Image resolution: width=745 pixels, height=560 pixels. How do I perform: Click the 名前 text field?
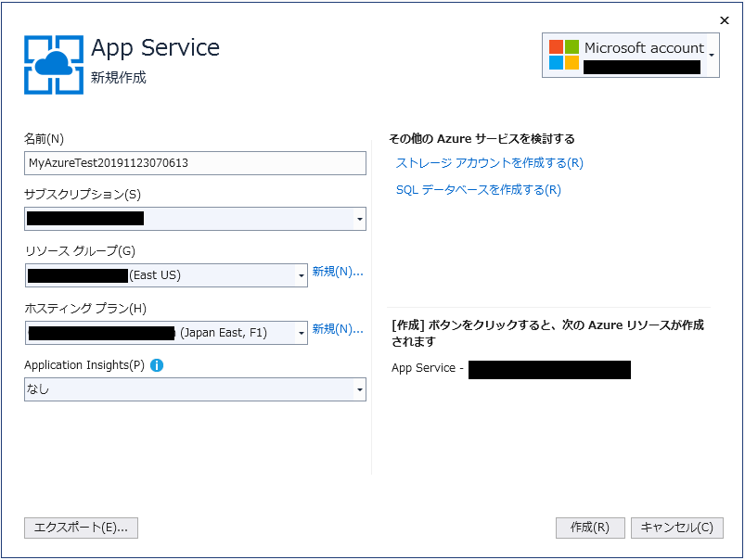click(195, 163)
